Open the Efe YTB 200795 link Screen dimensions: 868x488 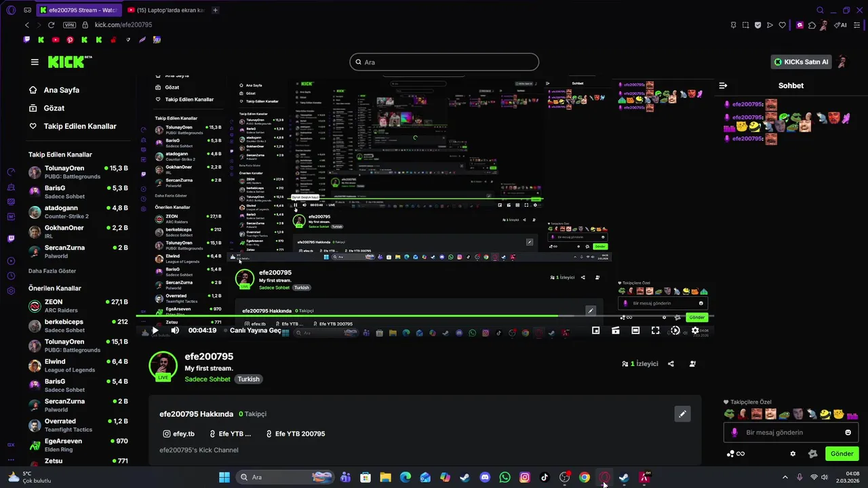[x=296, y=434]
